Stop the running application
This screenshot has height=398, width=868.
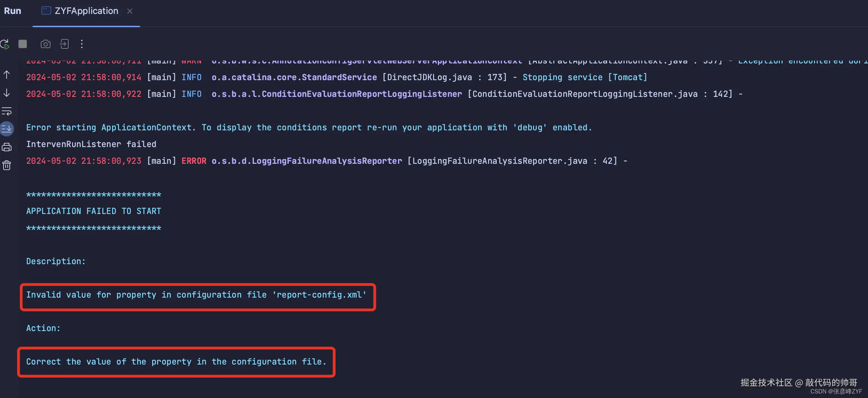point(23,44)
